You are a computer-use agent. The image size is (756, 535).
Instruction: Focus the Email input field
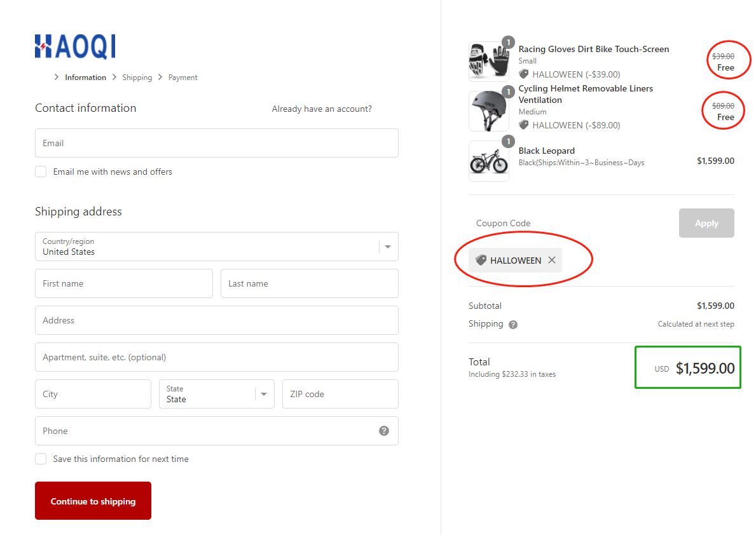216,143
